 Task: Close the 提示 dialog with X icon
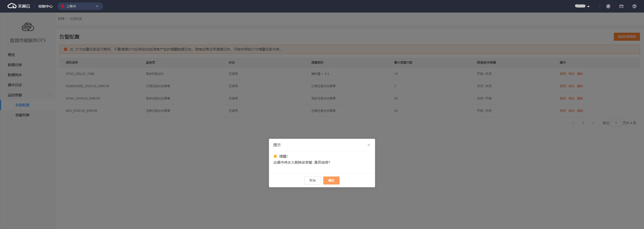pyautogui.click(x=369, y=145)
